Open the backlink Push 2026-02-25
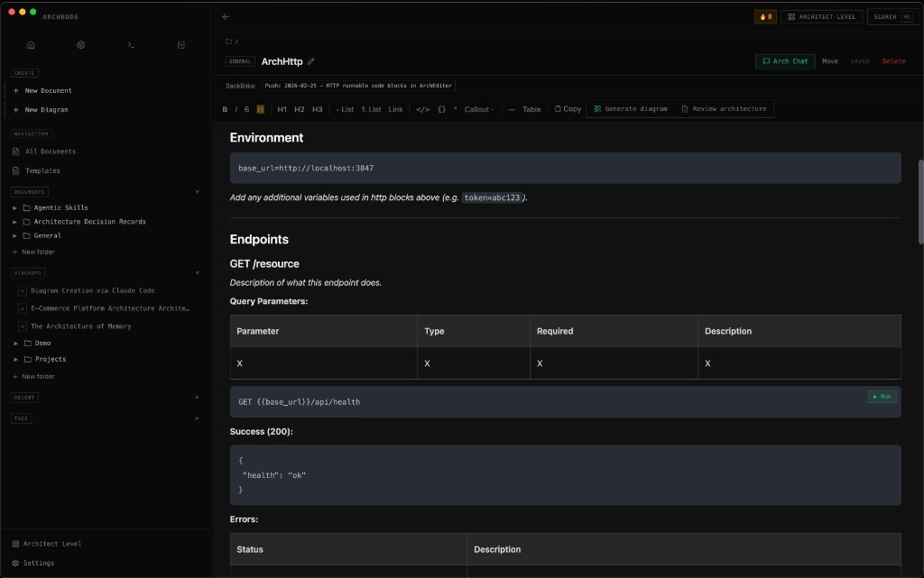This screenshot has height=578, width=924. tap(358, 86)
